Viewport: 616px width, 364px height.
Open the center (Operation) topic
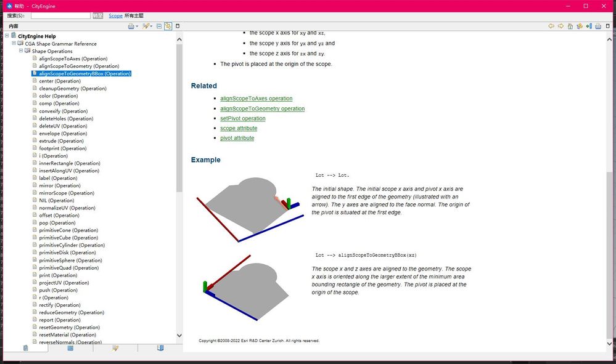click(x=60, y=81)
